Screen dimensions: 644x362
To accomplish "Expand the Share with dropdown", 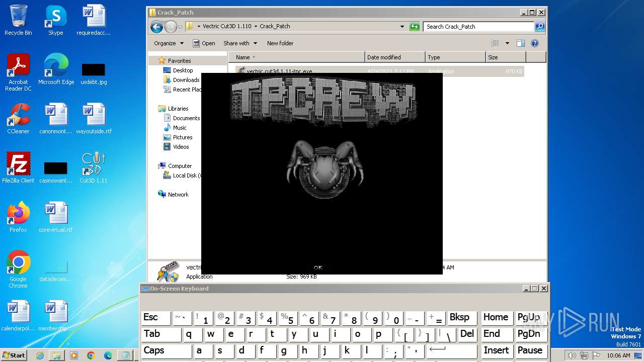I will (240, 43).
